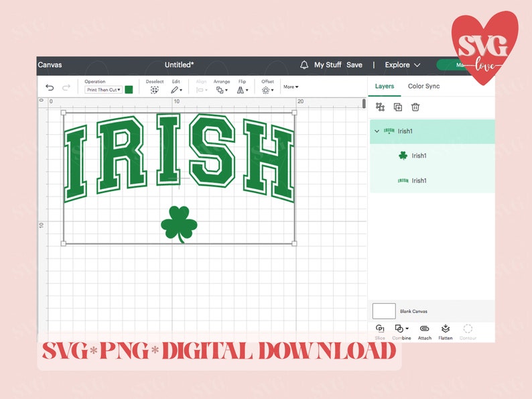The height and width of the screenshot is (399, 532).
Task: Open the green operation color swatch
Action: tap(129, 90)
